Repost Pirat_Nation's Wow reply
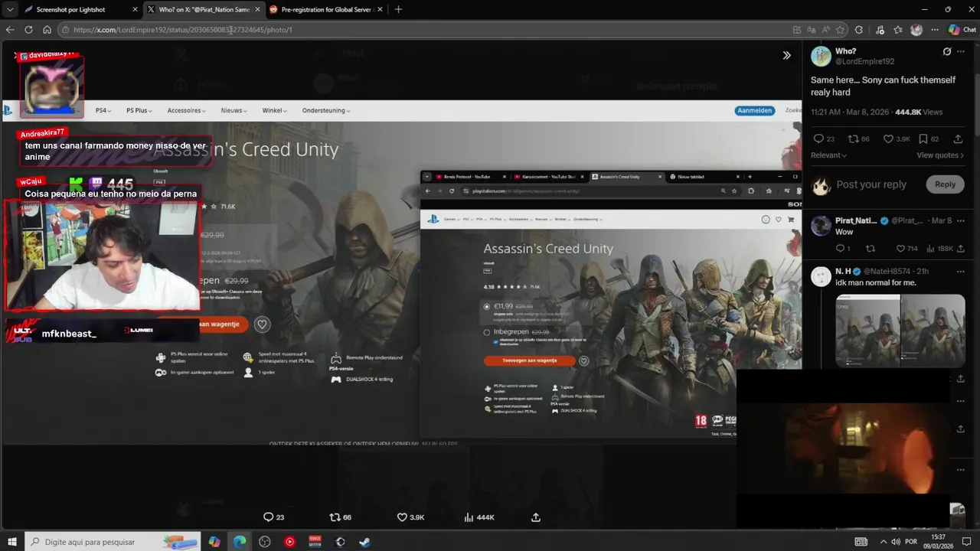Image resolution: width=980 pixels, height=551 pixels. 870,249
